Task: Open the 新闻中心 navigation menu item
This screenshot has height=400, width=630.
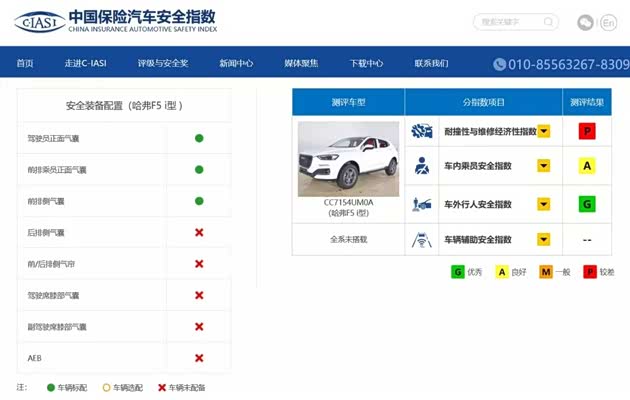Action: tap(236, 63)
